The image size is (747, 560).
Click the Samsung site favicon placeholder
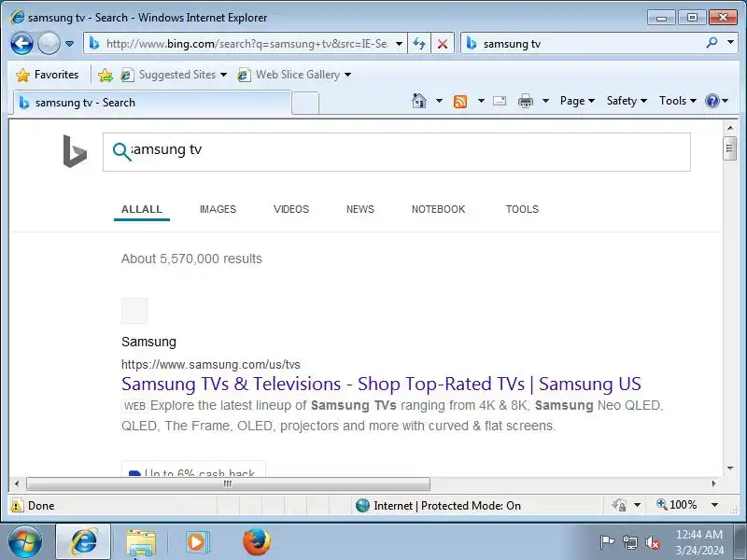[x=134, y=311]
